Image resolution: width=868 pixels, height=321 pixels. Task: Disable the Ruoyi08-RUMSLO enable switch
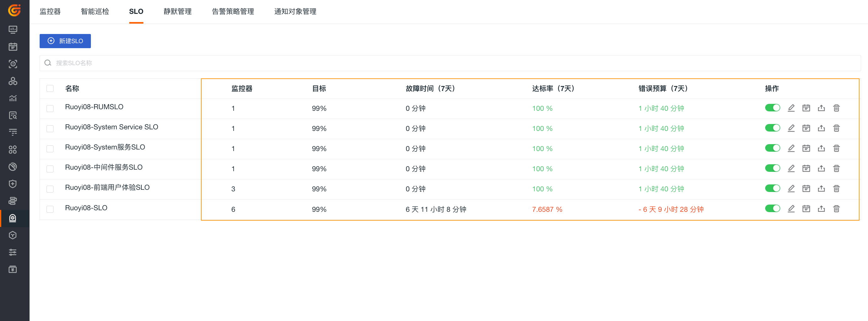click(x=772, y=108)
